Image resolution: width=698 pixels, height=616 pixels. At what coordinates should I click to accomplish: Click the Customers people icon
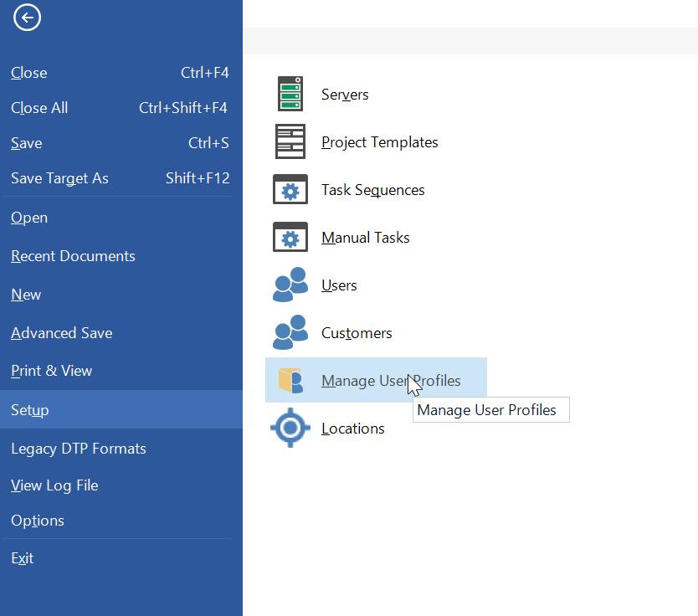pyautogui.click(x=290, y=332)
